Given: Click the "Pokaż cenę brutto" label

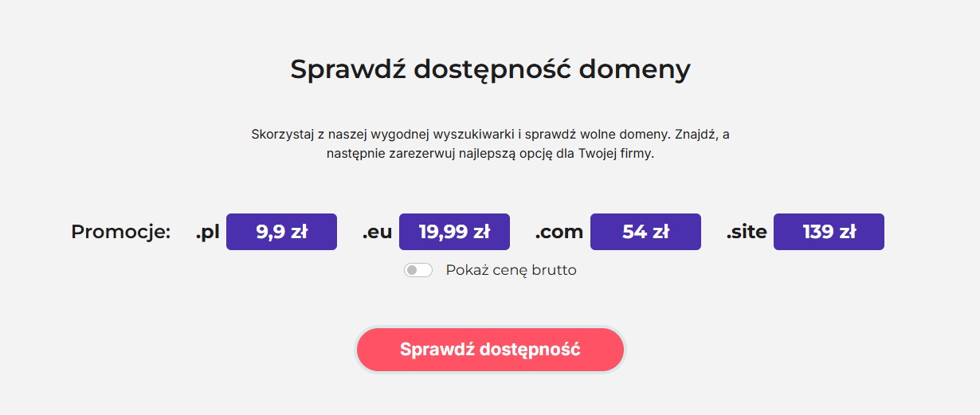Looking at the screenshot, I should click(511, 270).
